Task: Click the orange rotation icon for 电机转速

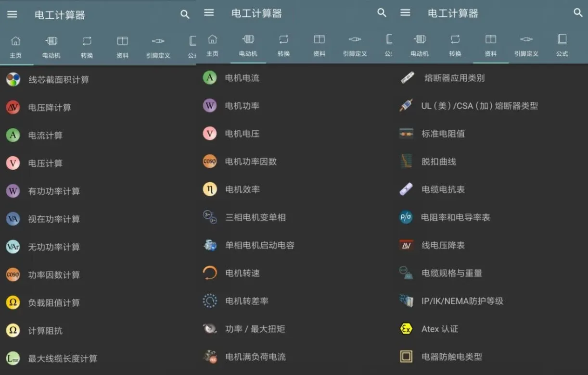Action: 210,273
